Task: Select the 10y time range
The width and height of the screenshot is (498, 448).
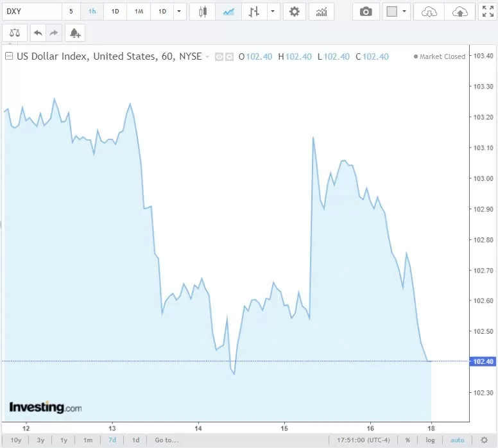Action: [16, 440]
